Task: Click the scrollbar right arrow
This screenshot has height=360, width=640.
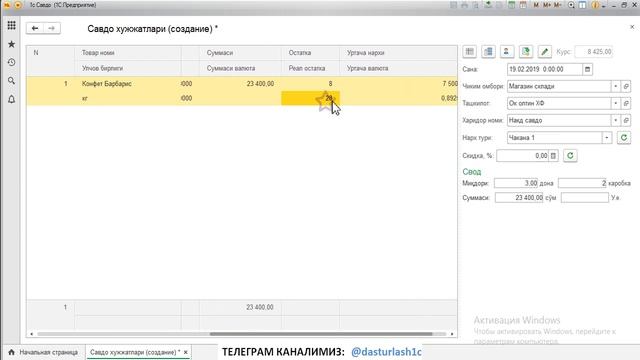Action: pyautogui.click(x=452, y=334)
